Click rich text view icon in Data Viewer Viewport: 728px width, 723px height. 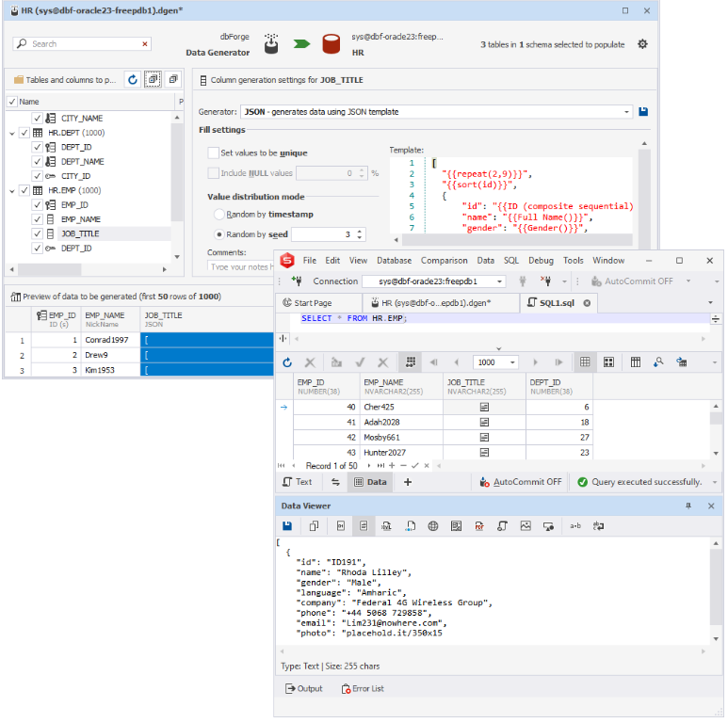[456, 526]
